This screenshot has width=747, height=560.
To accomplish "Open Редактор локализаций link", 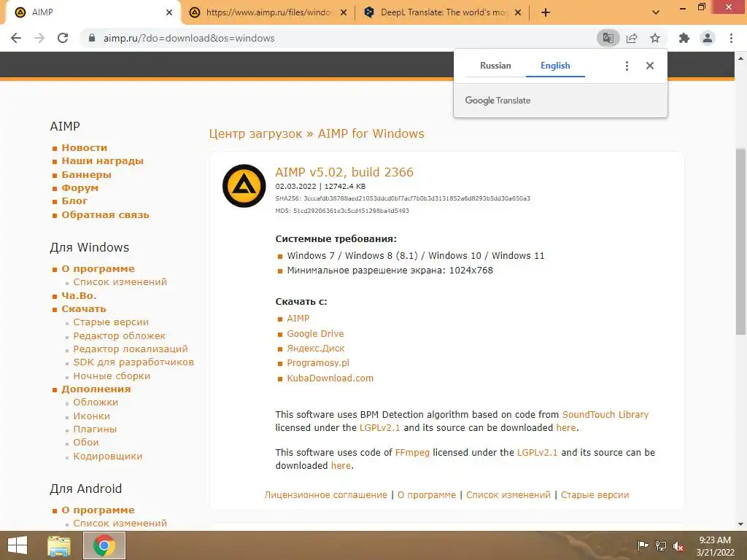I will [131, 349].
